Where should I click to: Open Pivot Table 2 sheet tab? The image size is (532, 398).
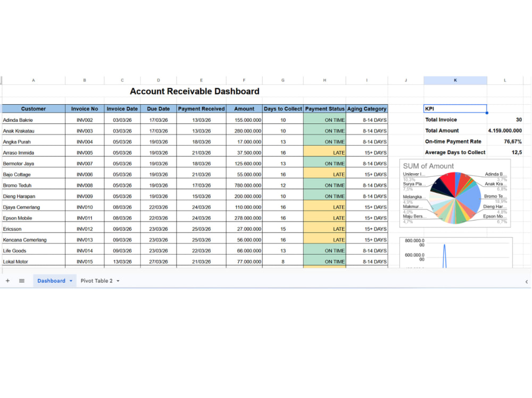tap(96, 281)
